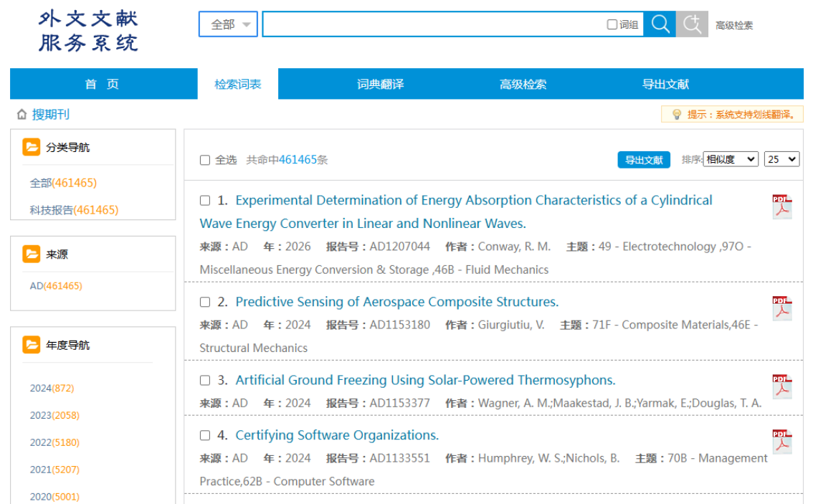
Task: Open the 25 results-per-page dropdown
Action: (782, 159)
